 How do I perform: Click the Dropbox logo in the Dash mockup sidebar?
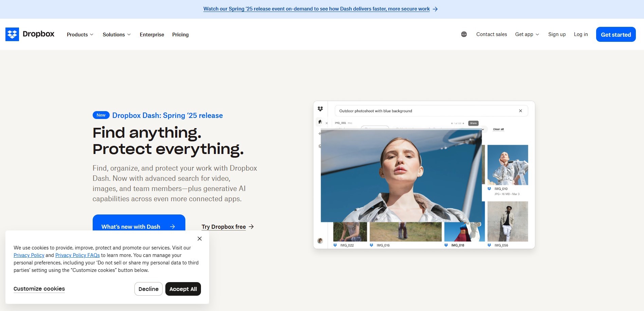coord(320,109)
